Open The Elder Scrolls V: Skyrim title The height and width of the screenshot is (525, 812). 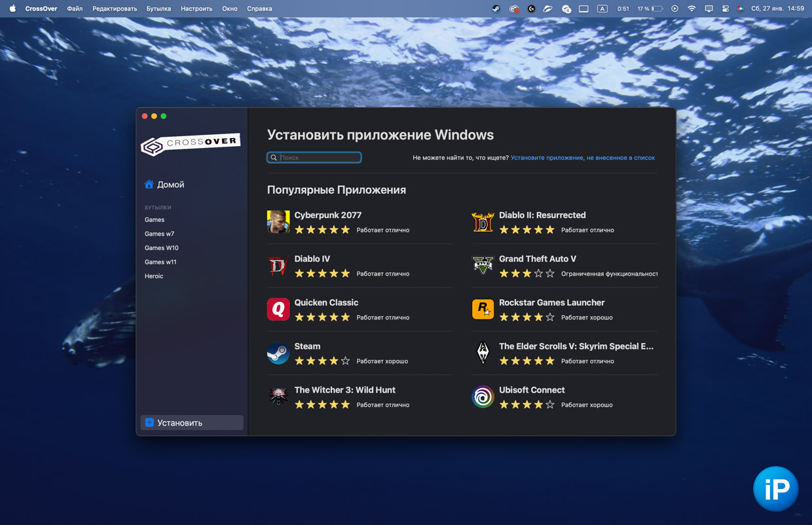click(x=576, y=346)
